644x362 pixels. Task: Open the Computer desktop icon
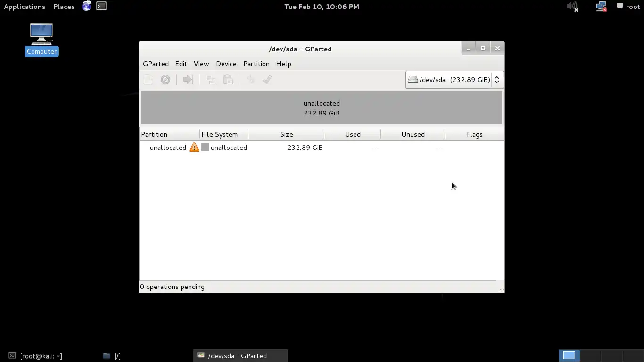coord(41,40)
